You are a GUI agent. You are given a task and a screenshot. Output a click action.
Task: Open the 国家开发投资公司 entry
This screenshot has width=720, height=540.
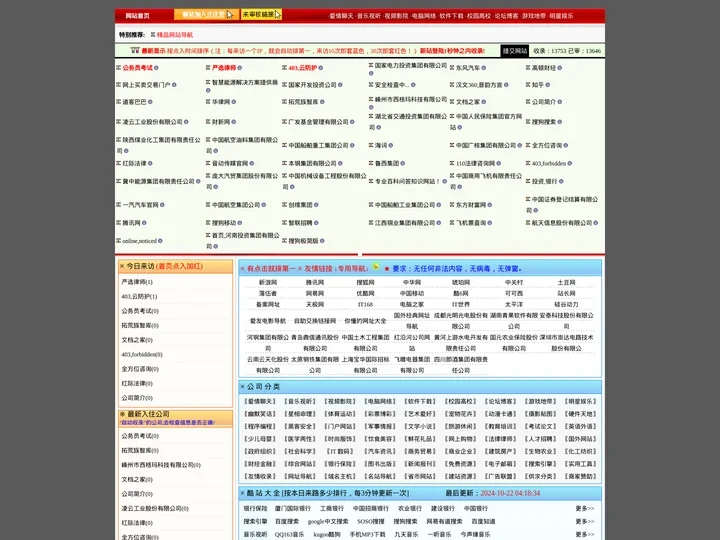312,85
